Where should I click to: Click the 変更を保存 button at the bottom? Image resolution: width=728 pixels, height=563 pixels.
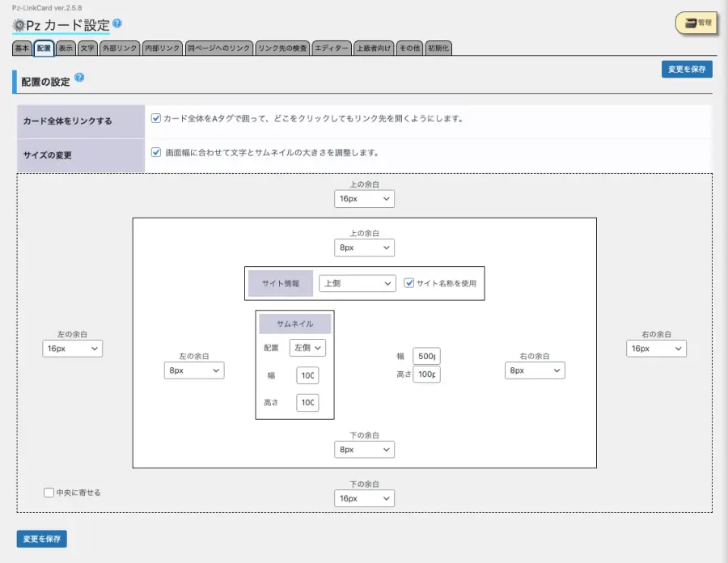[40, 539]
